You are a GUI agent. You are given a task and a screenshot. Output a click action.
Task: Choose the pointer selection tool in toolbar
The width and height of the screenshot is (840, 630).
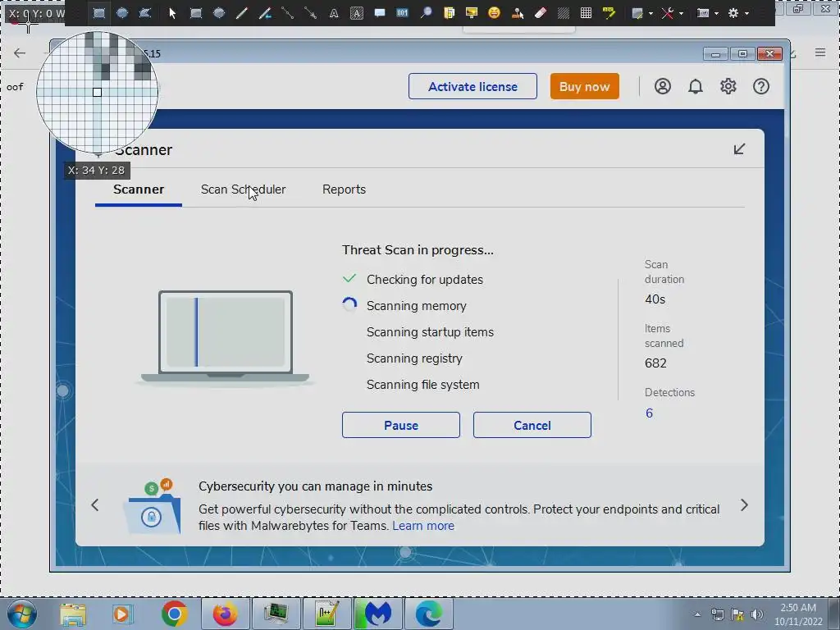point(172,13)
